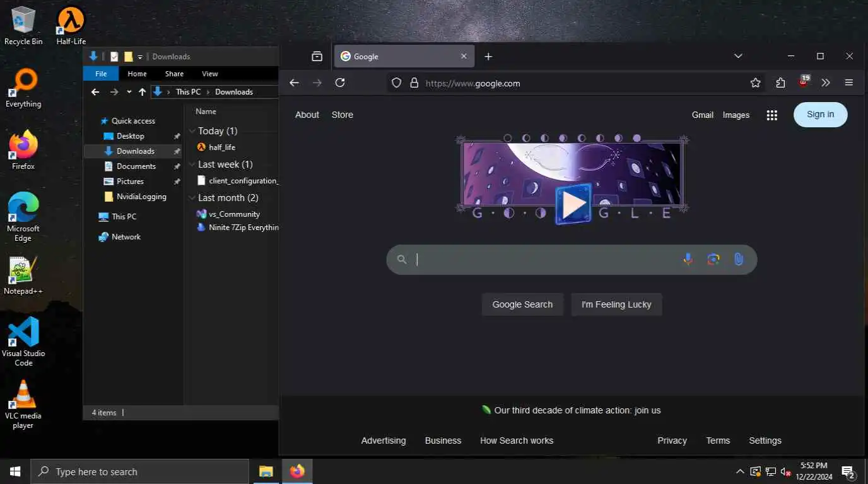This screenshot has width=868, height=484.
Task: Click the Sign in button
Action: (x=820, y=115)
